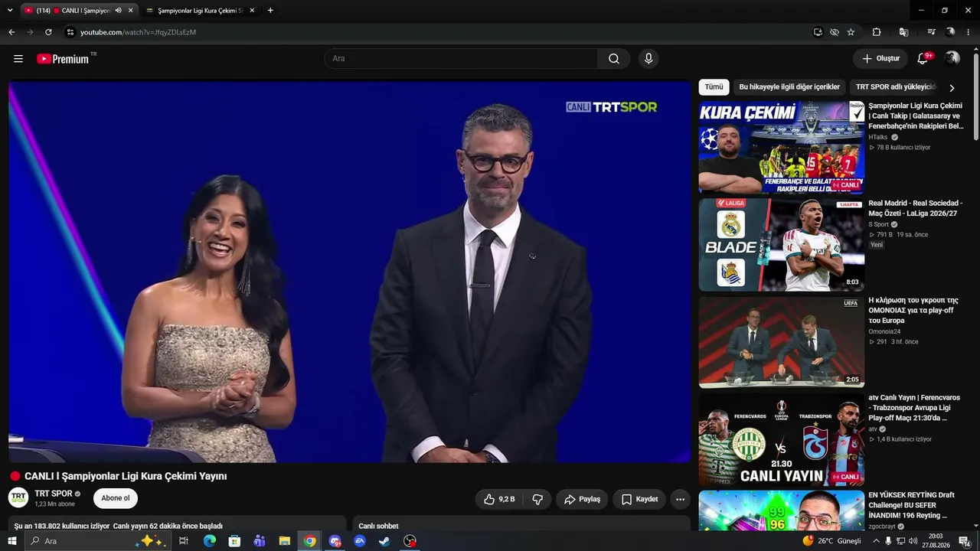Open the Oluştur create menu
The height and width of the screenshot is (551, 980).
(x=880, y=59)
